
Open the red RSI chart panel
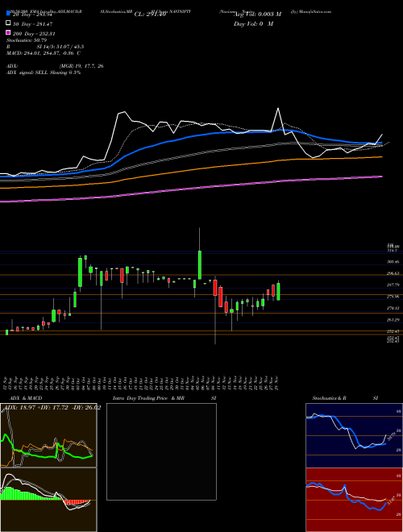click(354, 500)
